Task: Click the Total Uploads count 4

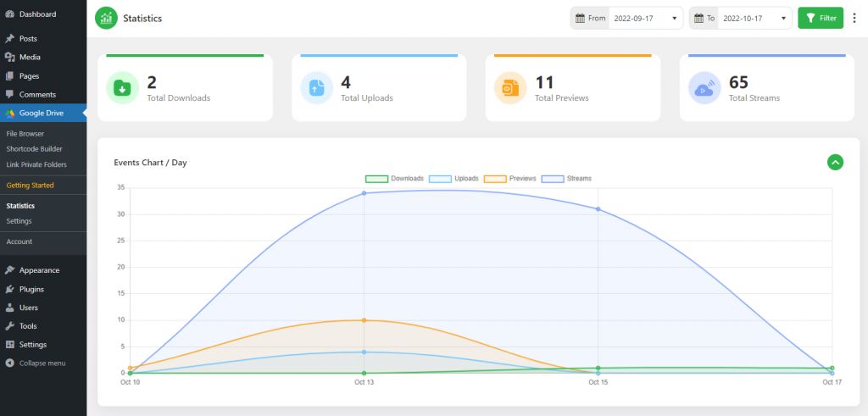Action: (x=346, y=82)
